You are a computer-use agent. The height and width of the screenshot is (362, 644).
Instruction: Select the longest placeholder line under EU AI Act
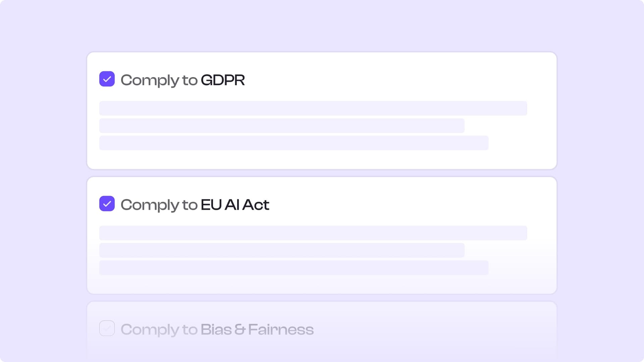tap(313, 233)
